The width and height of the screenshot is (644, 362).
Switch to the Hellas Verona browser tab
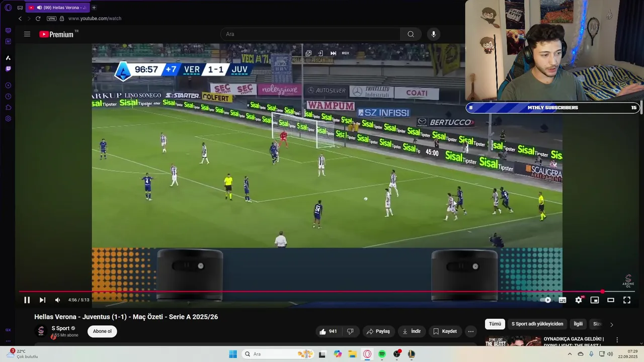pyautogui.click(x=58, y=8)
